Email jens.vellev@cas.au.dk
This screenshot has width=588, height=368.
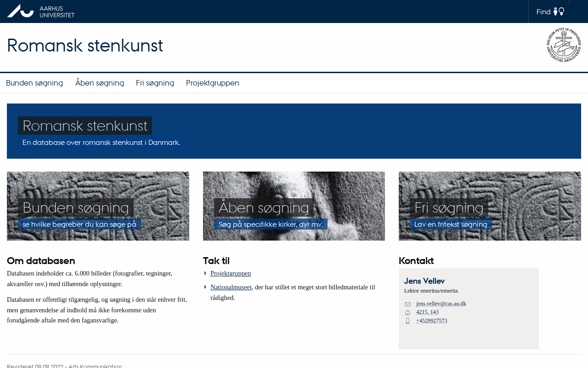[441, 304]
